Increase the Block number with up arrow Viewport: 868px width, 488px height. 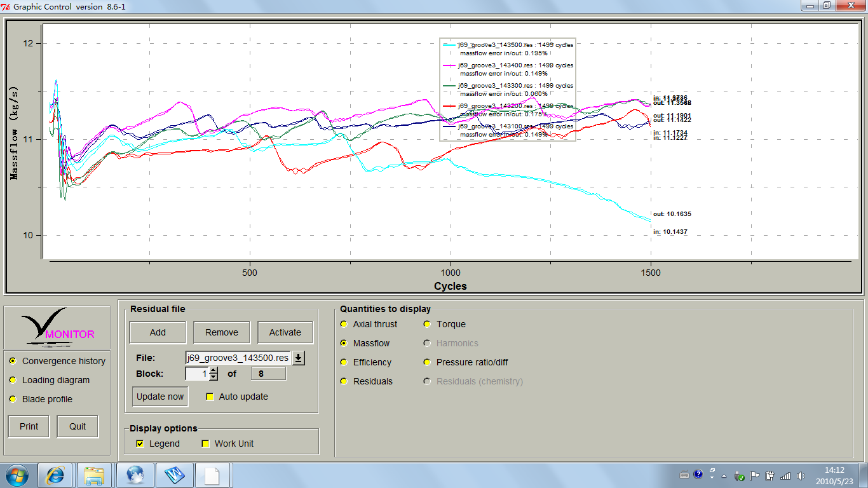pos(214,370)
